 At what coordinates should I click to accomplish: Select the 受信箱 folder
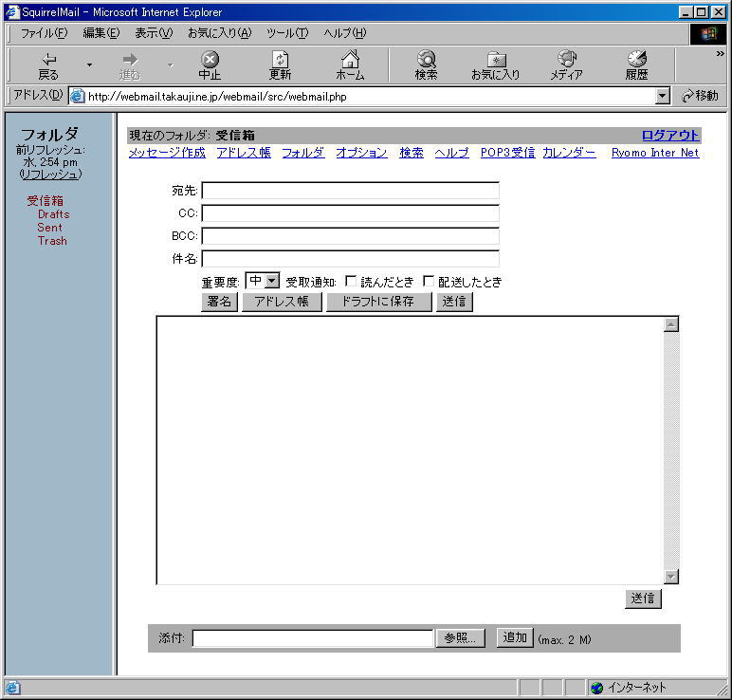tap(45, 201)
